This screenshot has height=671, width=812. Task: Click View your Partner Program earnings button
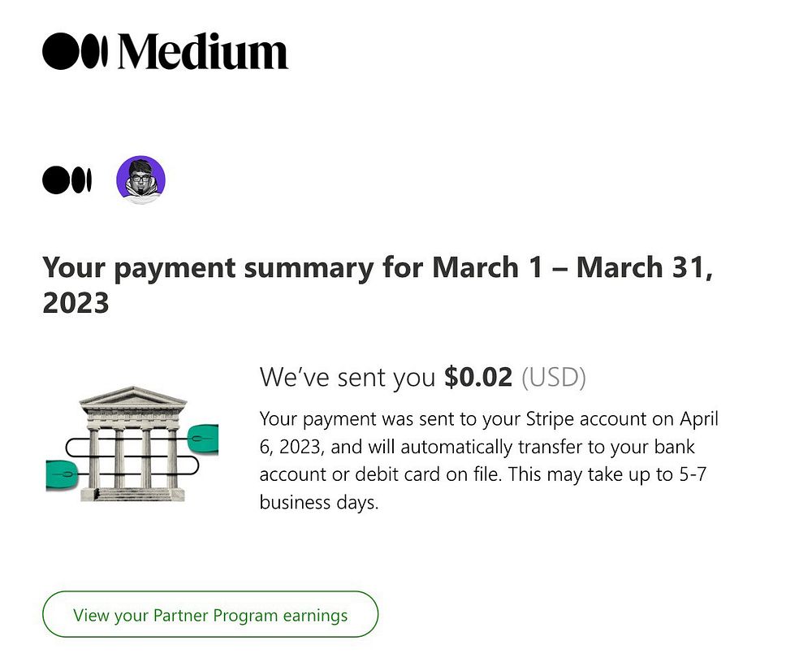click(x=210, y=615)
